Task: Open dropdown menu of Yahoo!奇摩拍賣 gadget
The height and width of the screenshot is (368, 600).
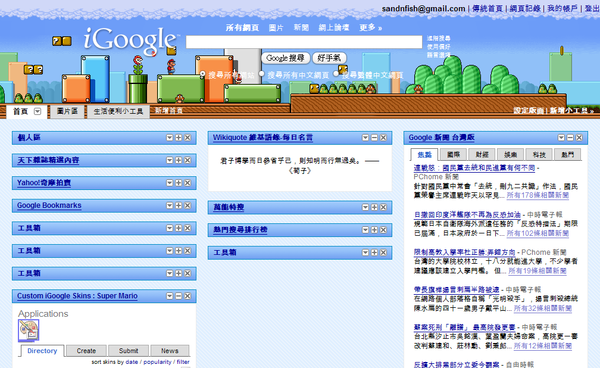Action: [170, 183]
